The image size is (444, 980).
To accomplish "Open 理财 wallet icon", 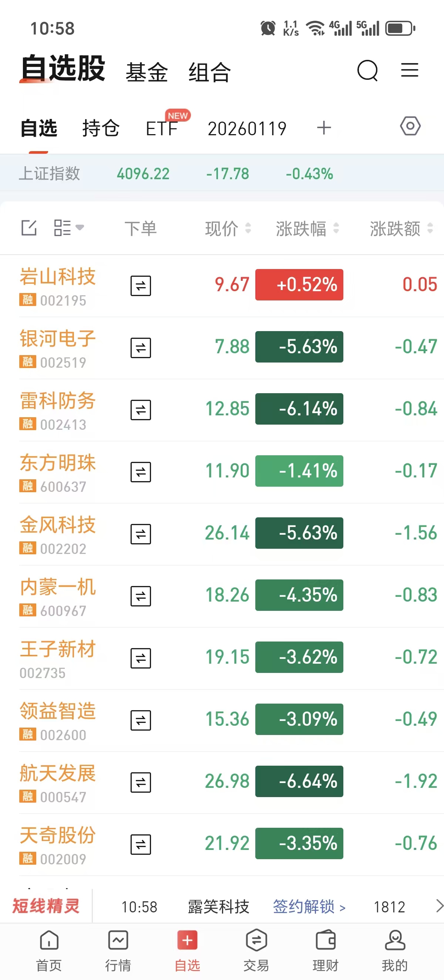I will (x=325, y=941).
